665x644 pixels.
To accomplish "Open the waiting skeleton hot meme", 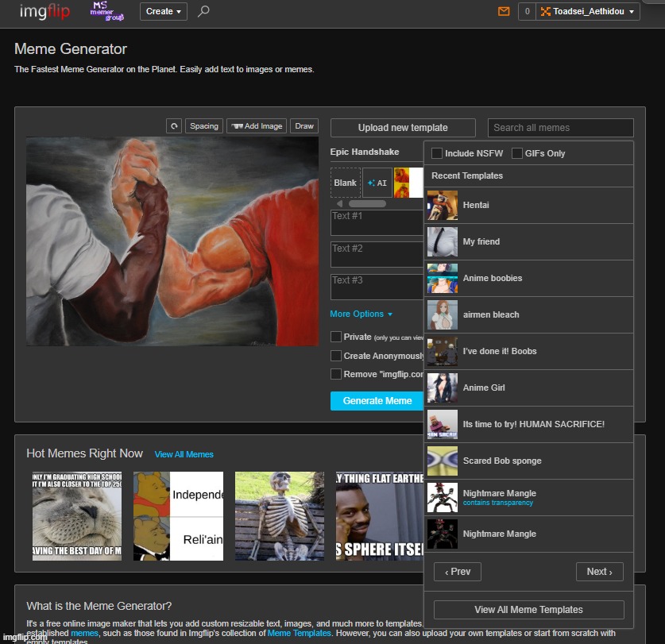I will pos(280,516).
